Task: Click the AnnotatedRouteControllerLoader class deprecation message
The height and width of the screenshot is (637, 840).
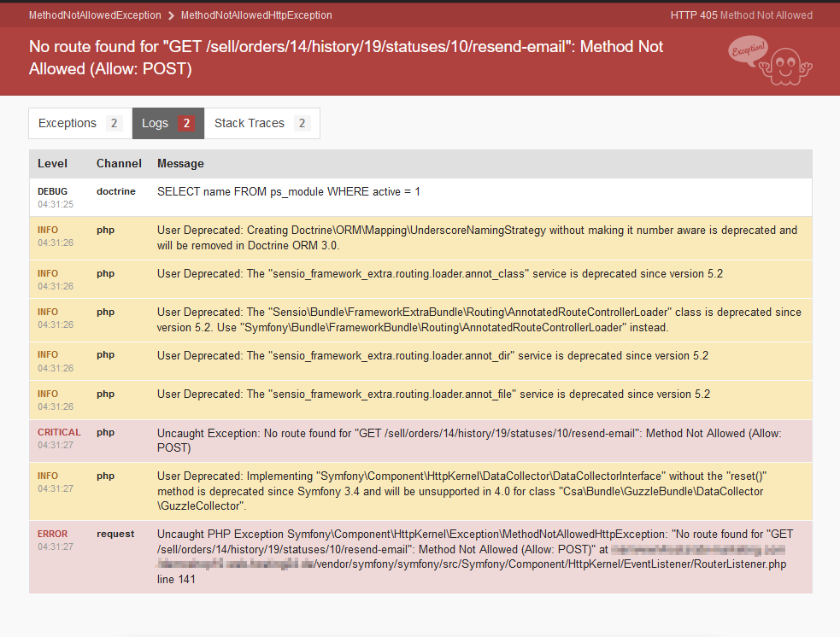Action: pos(479,319)
